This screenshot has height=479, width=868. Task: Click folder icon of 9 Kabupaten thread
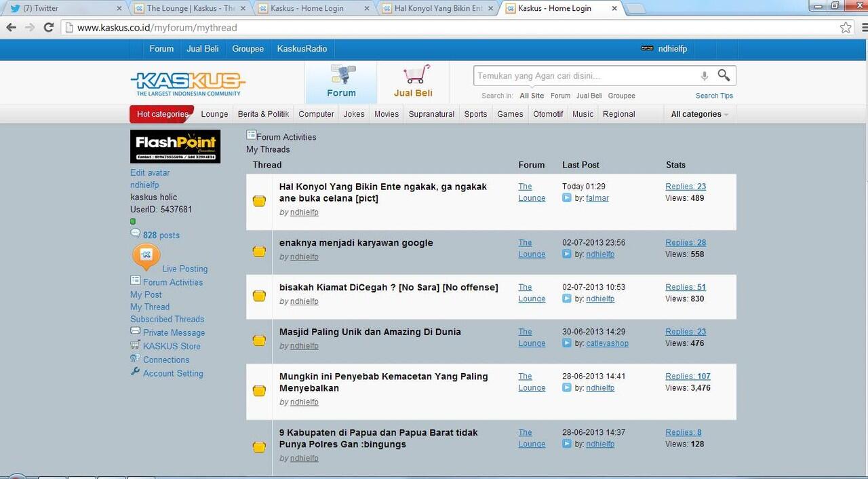[259, 447]
